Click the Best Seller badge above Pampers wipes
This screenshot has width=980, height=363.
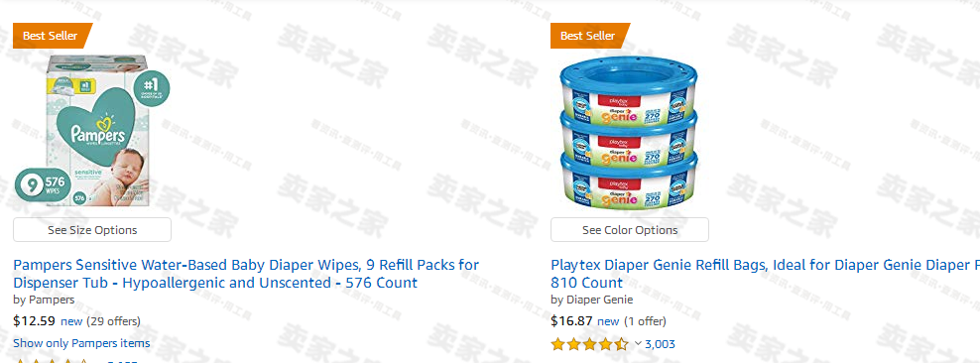point(52,36)
